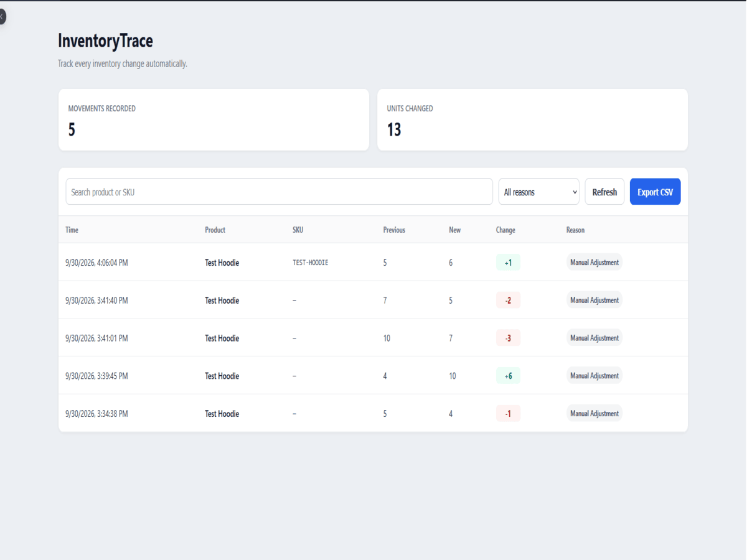Click the TEST-HOODIE SKU value
747x560 pixels.
coord(310,263)
